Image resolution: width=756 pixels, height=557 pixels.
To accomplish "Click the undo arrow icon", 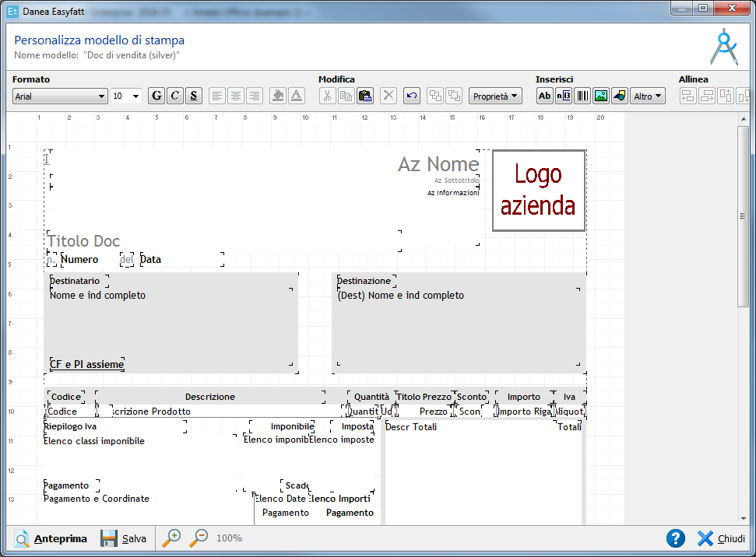I will point(412,96).
